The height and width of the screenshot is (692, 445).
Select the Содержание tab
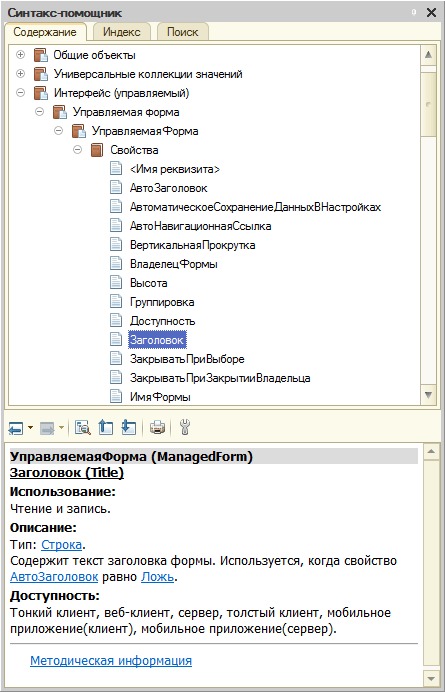click(44, 32)
